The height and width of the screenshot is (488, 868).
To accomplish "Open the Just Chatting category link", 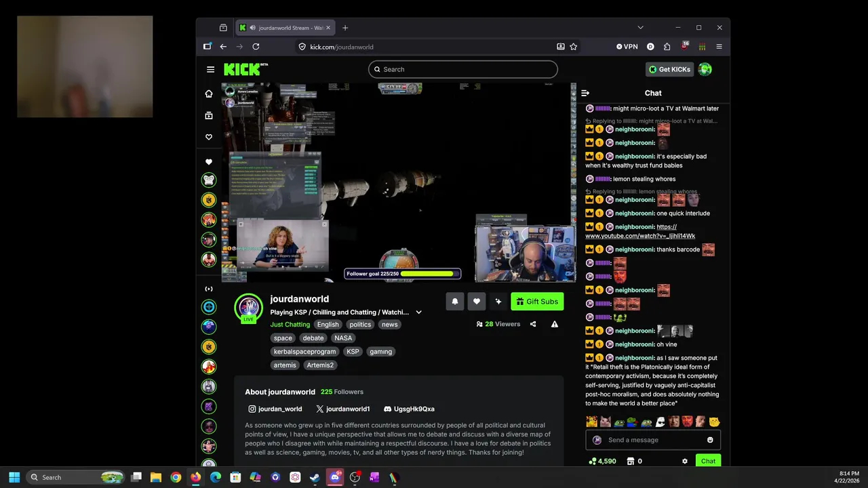I will 290,325.
